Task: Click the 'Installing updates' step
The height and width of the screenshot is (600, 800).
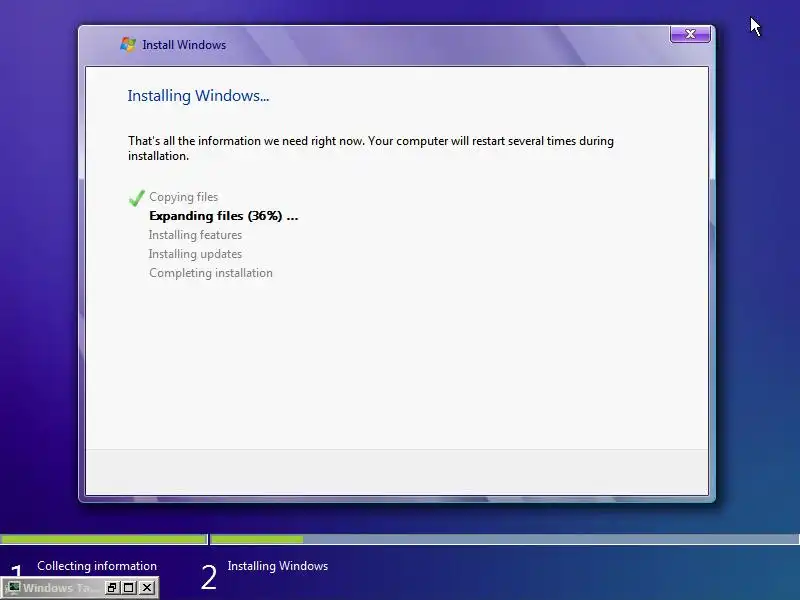Action: (195, 254)
